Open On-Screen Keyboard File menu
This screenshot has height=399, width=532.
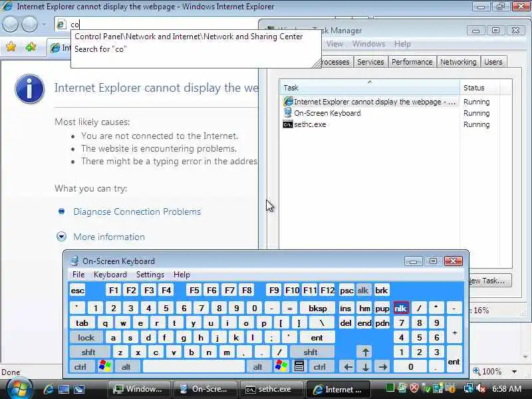[78, 275]
